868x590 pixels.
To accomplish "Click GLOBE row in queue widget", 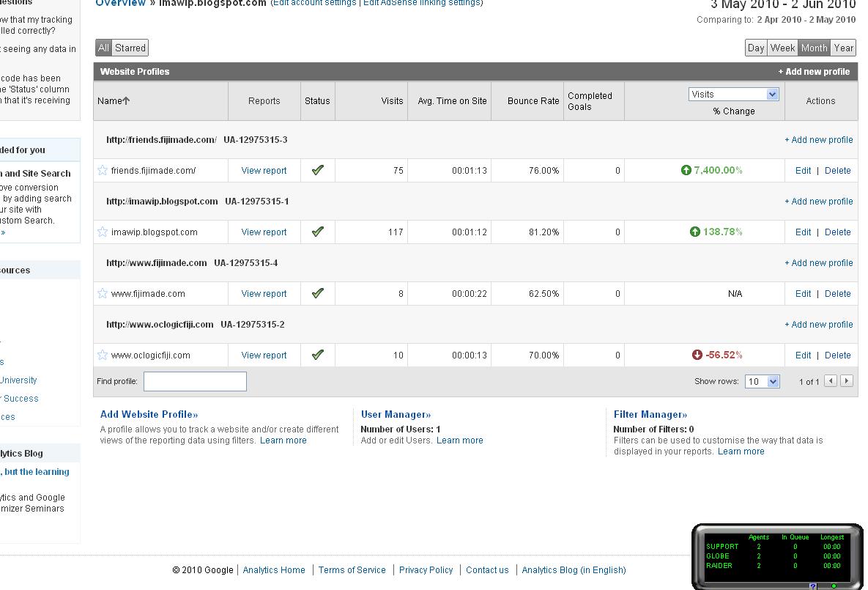I will tap(774, 556).
